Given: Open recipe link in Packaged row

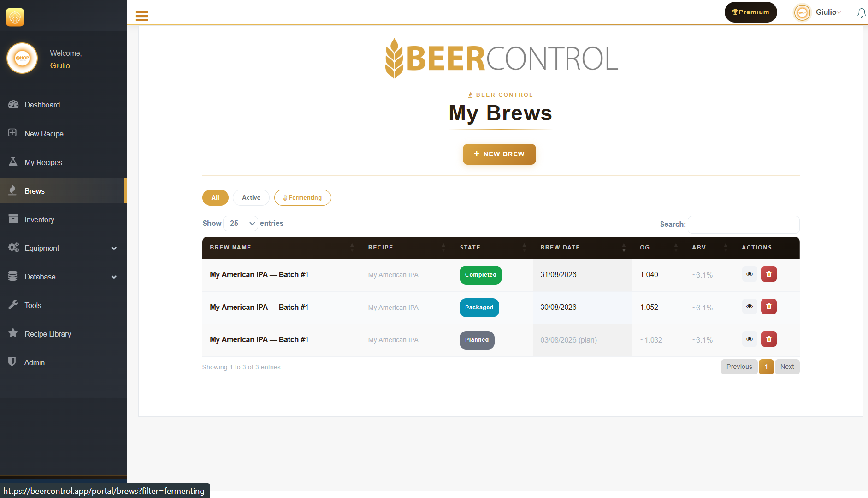Looking at the screenshot, I should [393, 308].
